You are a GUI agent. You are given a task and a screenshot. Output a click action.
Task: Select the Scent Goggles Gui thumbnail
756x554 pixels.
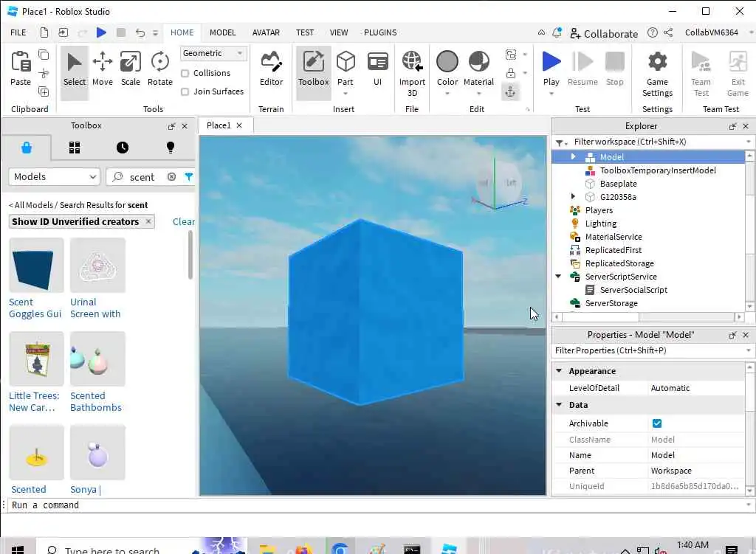click(36, 265)
